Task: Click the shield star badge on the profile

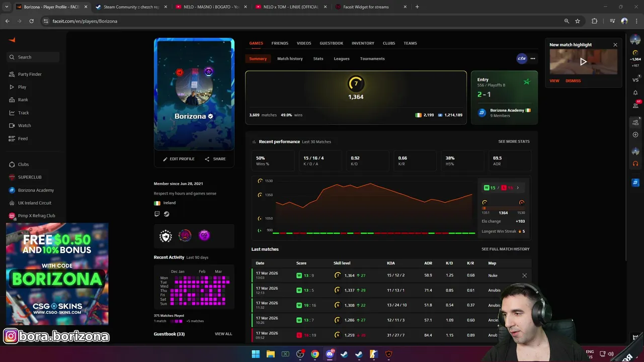Action: [166, 235]
